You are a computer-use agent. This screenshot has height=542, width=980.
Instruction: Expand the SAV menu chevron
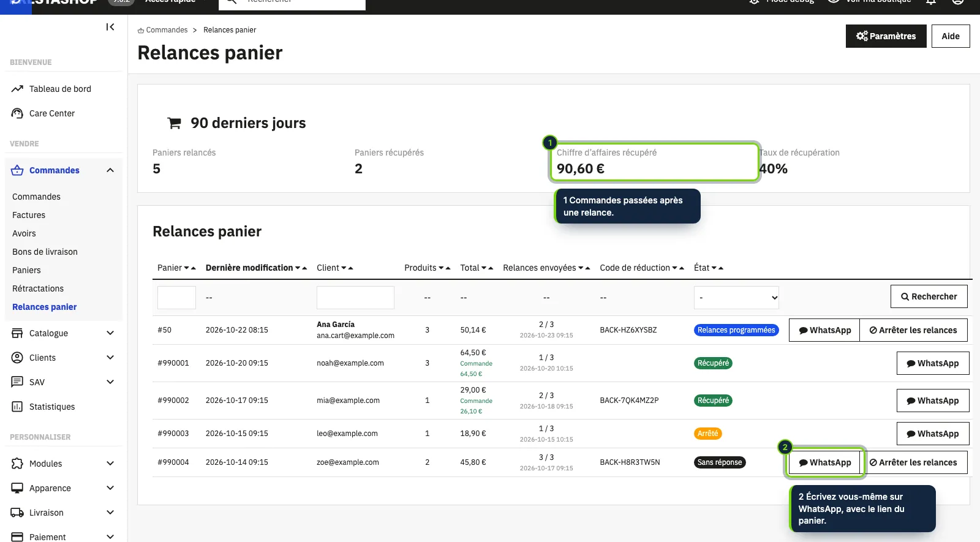click(110, 382)
